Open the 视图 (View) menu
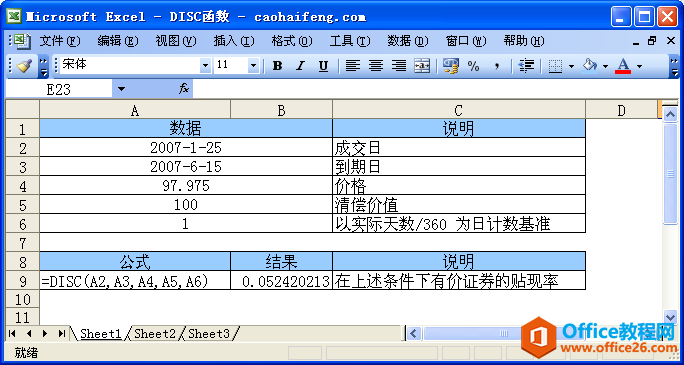This screenshot has height=365, width=684. click(176, 41)
